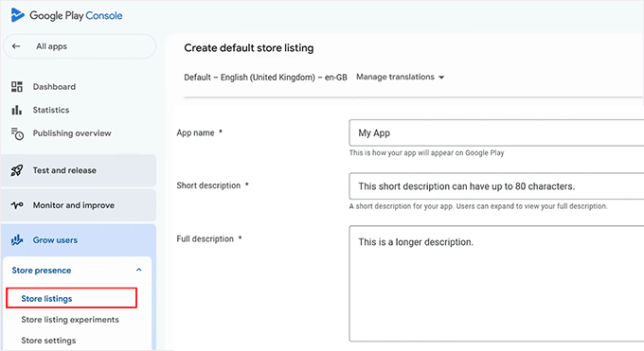Expand the Test and release section
644x351 pixels.
79,170
